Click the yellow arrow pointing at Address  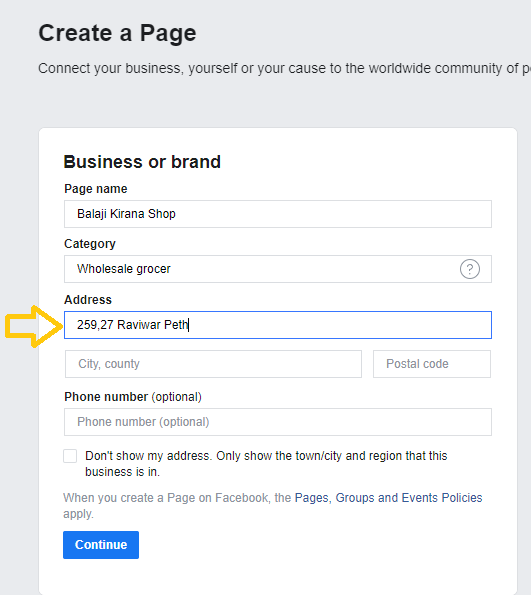tap(33, 326)
